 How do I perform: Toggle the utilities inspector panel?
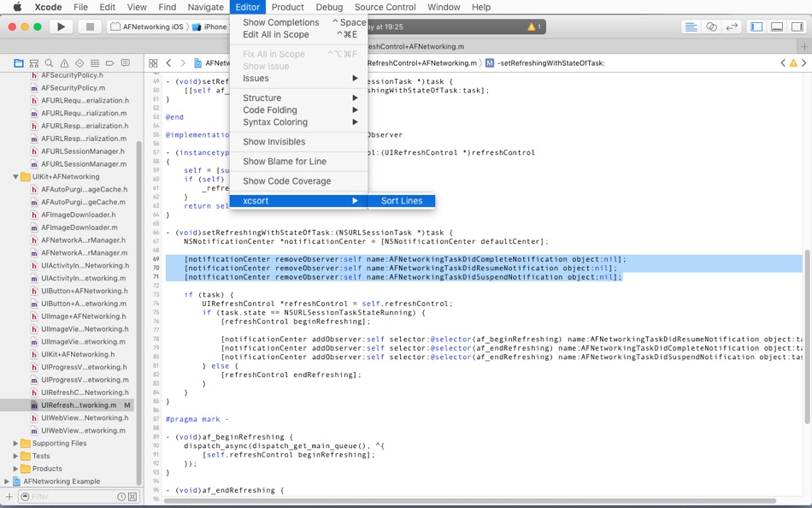pyautogui.click(x=797, y=27)
